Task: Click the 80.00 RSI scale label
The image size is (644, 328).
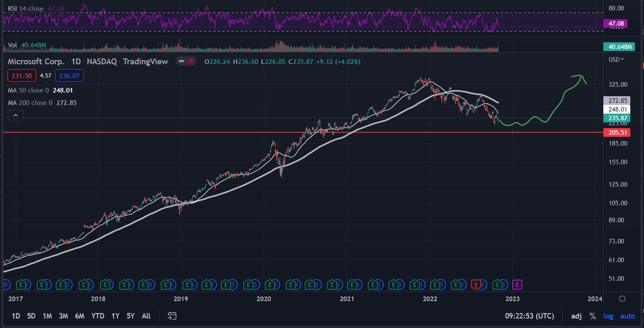Action: tap(616, 8)
